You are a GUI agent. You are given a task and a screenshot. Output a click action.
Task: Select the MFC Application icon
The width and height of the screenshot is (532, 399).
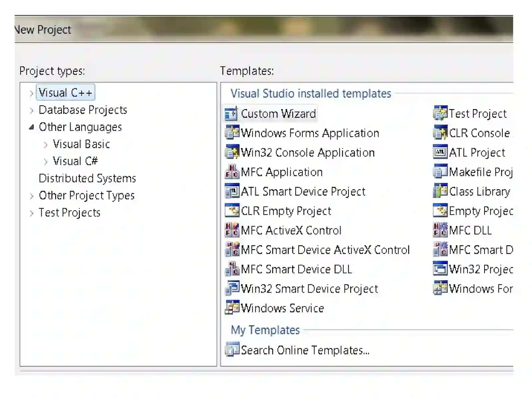(232, 172)
